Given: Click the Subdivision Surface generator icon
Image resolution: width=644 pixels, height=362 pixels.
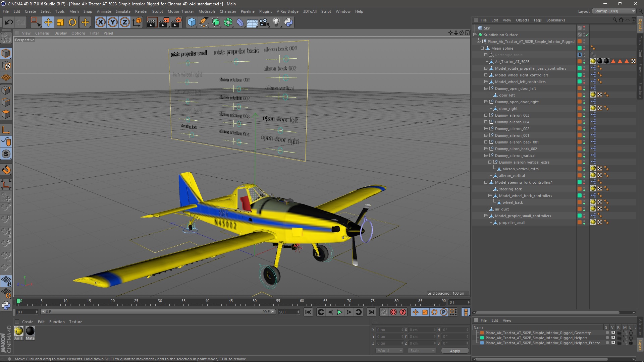Looking at the screenshot, I should coord(216,22).
